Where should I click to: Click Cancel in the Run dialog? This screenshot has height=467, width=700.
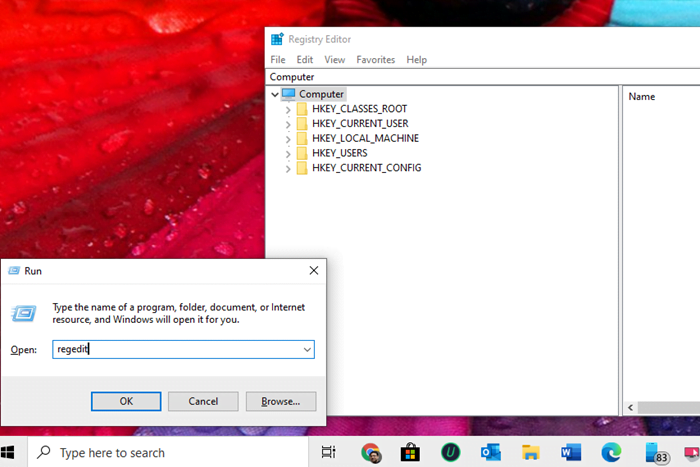click(203, 401)
